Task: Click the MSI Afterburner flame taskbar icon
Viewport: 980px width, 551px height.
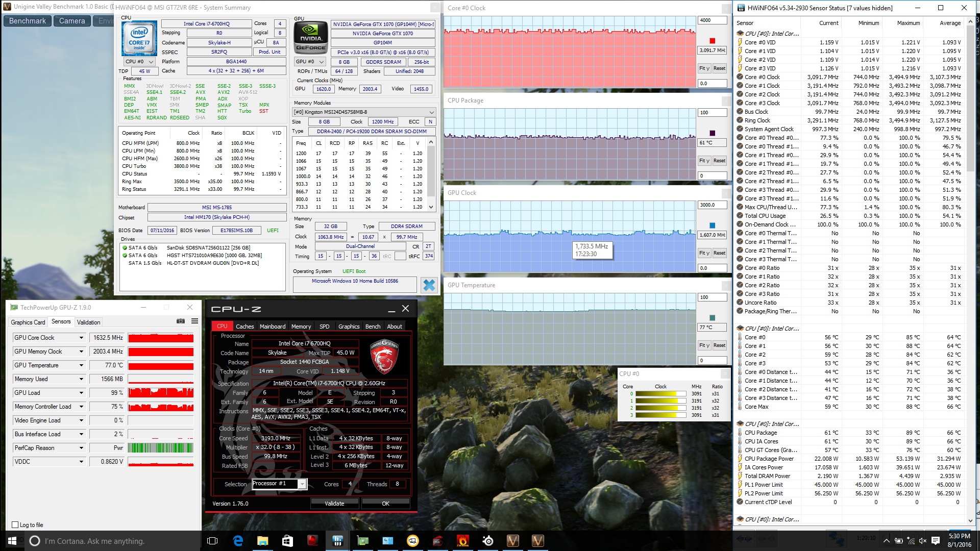Action: pyautogui.click(x=463, y=541)
